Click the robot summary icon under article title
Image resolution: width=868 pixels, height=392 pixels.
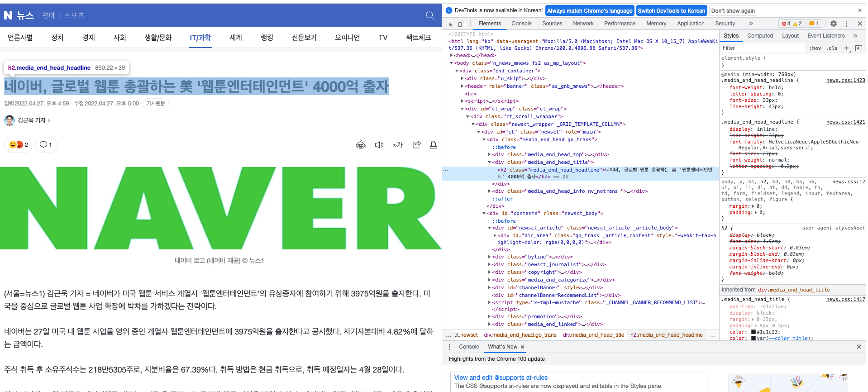coord(361,145)
